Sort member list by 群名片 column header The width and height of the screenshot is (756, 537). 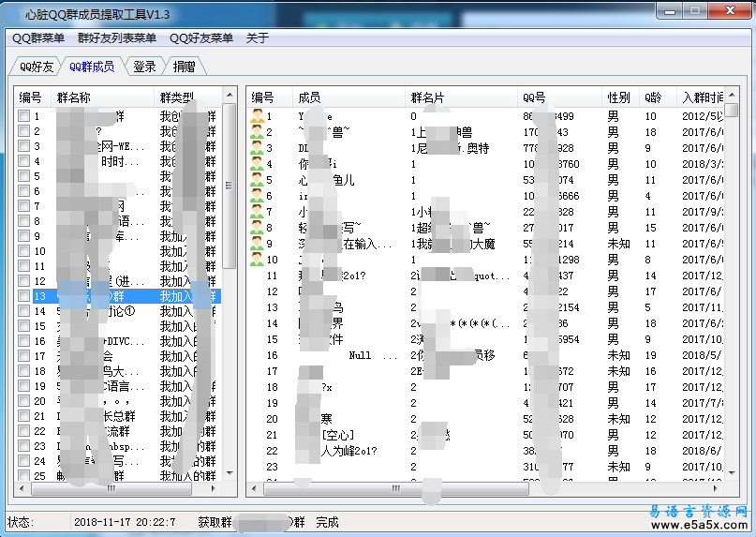pyautogui.click(x=461, y=97)
